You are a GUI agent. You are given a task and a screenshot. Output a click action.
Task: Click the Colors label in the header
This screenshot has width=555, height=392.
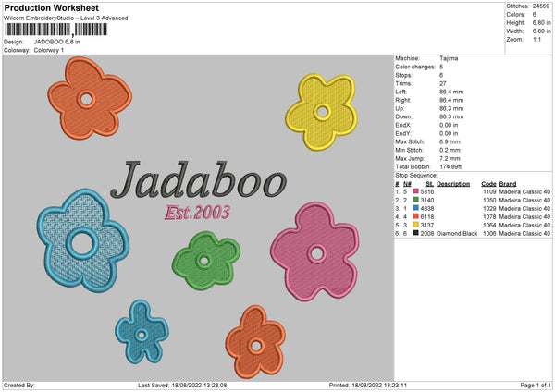pos(515,15)
